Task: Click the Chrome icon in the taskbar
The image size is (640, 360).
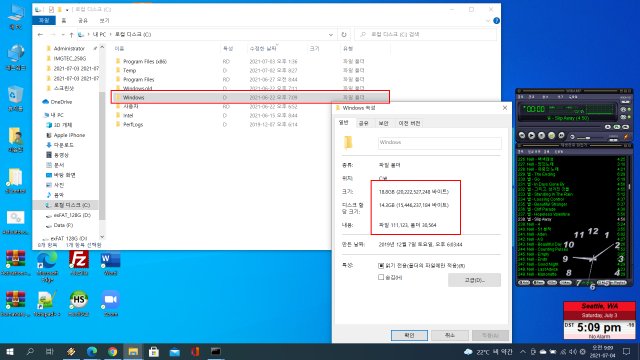Action: [x=113, y=351]
